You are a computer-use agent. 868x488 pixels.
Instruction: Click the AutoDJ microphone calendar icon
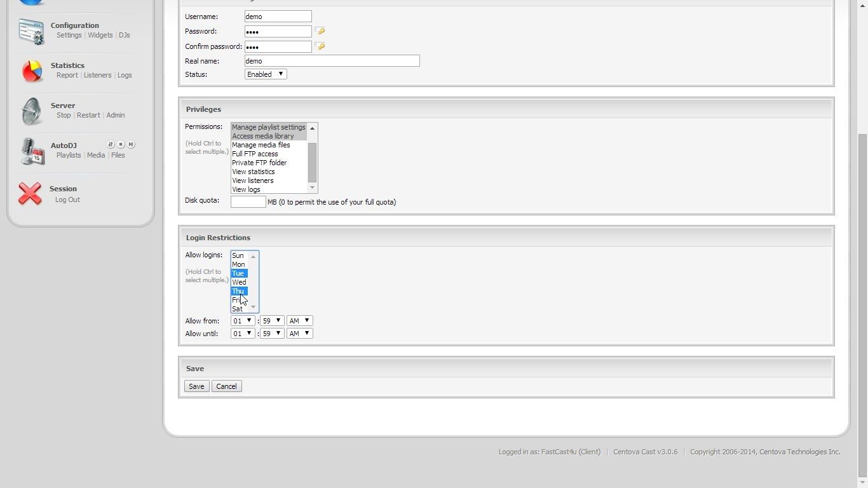[32, 151]
